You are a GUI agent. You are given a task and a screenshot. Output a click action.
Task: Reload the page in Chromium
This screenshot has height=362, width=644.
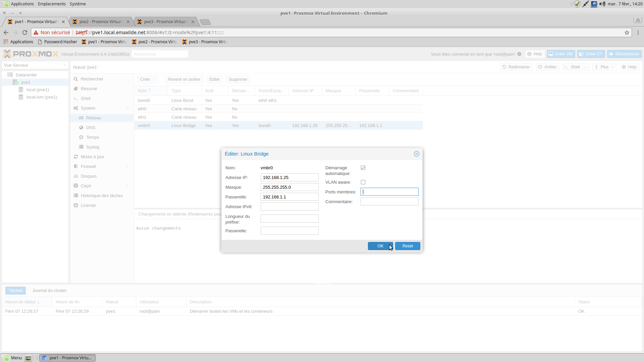[x=25, y=33]
